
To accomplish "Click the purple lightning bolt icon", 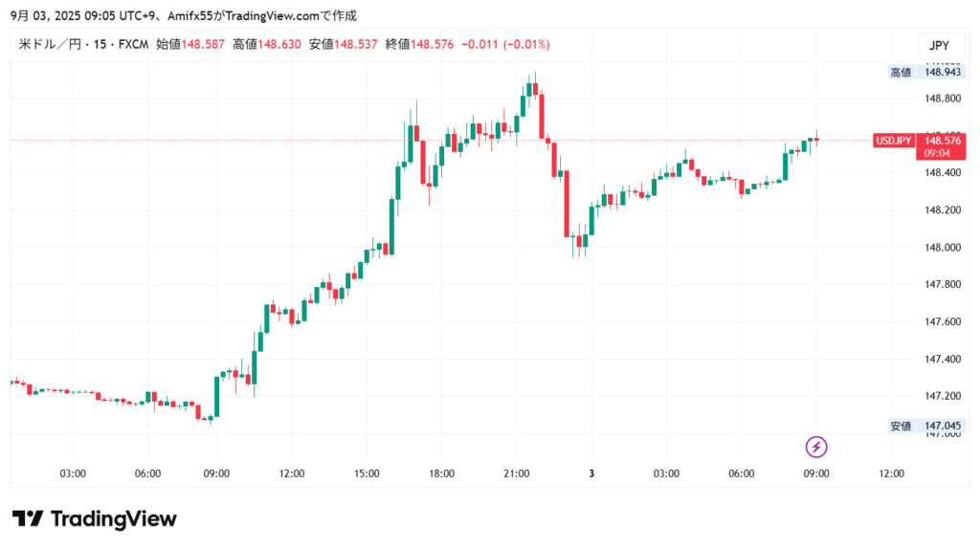I will tap(816, 447).
